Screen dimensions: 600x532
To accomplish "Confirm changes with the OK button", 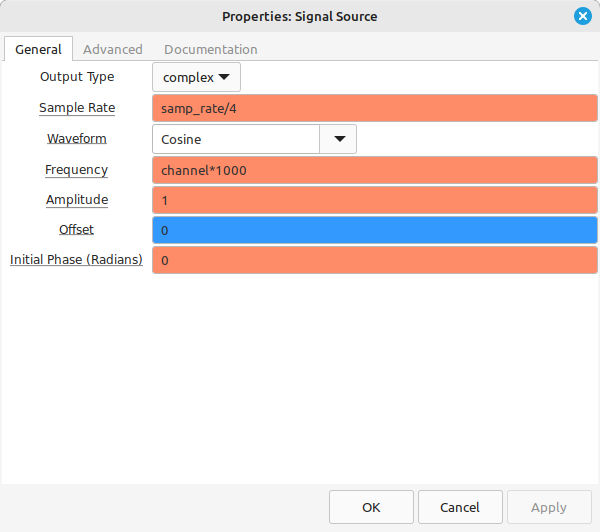I will [x=371, y=507].
